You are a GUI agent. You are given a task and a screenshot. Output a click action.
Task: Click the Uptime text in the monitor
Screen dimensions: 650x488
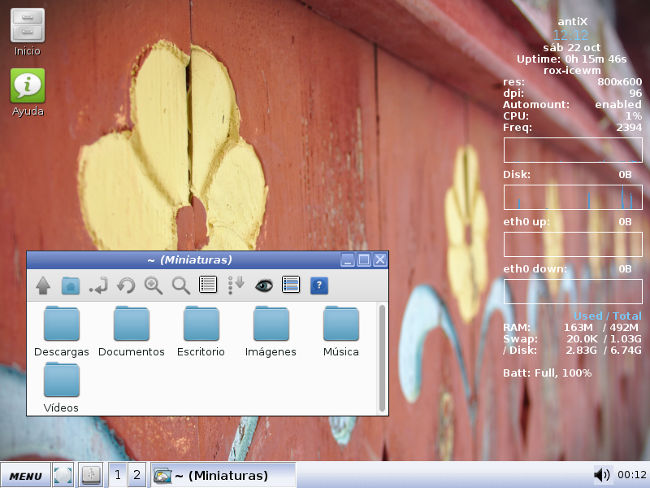click(x=571, y=59)
